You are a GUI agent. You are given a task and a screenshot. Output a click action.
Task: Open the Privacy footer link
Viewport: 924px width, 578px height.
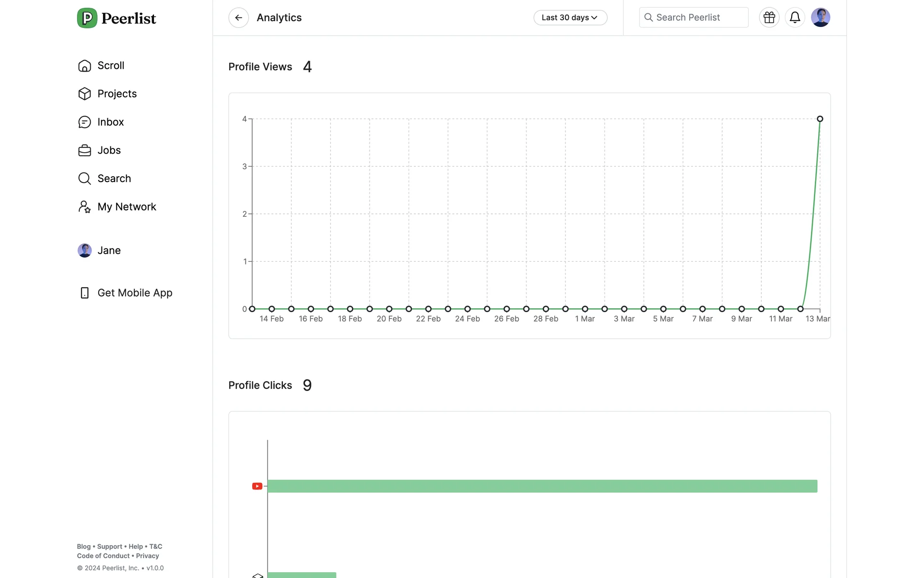click(x=147, y=556)
